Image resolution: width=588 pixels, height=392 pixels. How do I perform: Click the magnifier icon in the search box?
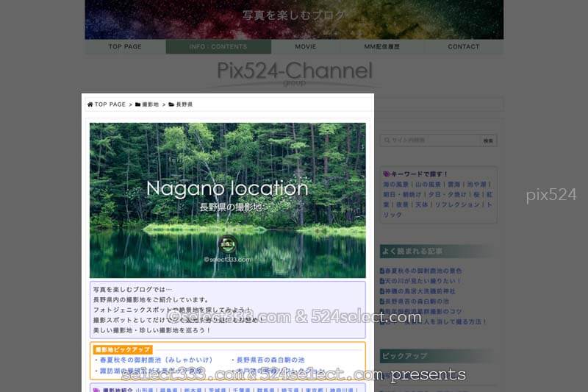click(x=385, y=140)
